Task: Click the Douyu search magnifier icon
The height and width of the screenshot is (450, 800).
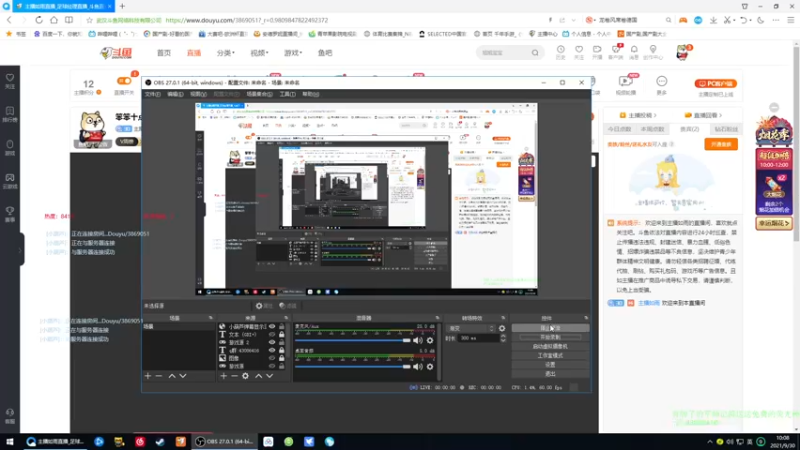Action: 535,53
